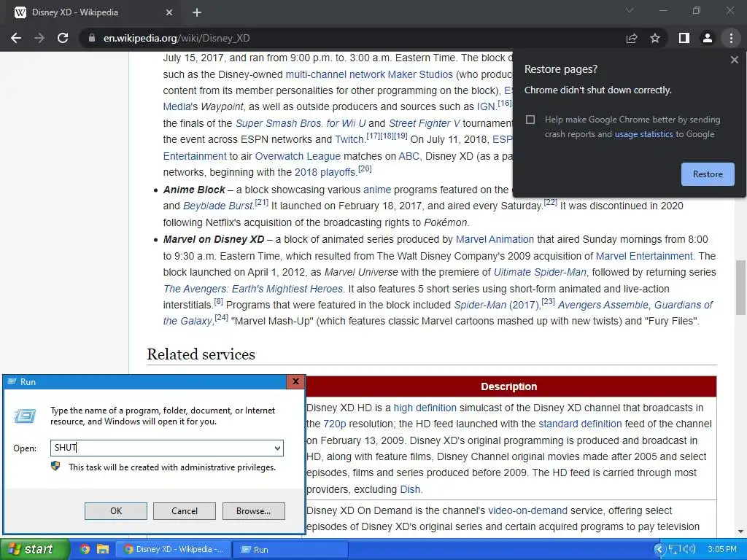Screen dimensions: 747x560
Task: Open the Chrome side panel icon
Action: click(x=684, y=38)
